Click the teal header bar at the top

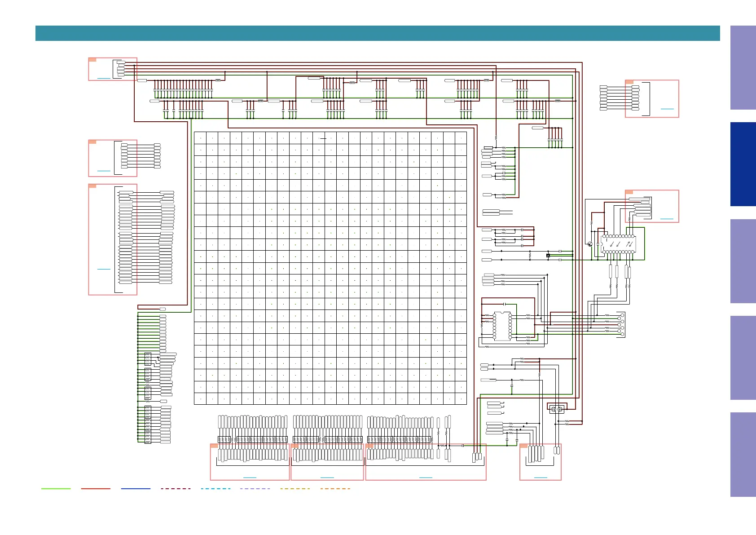378,33
